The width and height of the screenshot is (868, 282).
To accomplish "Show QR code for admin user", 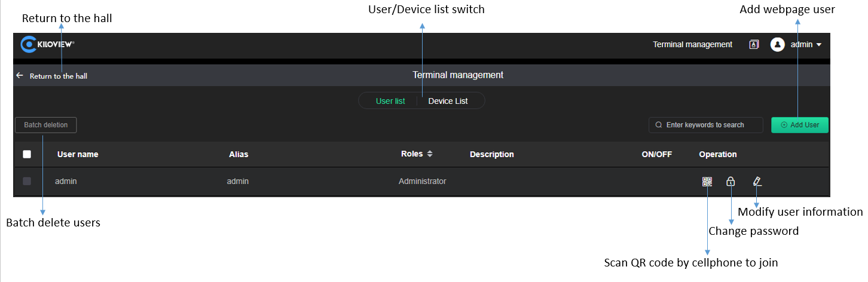I will click(707, 182).
